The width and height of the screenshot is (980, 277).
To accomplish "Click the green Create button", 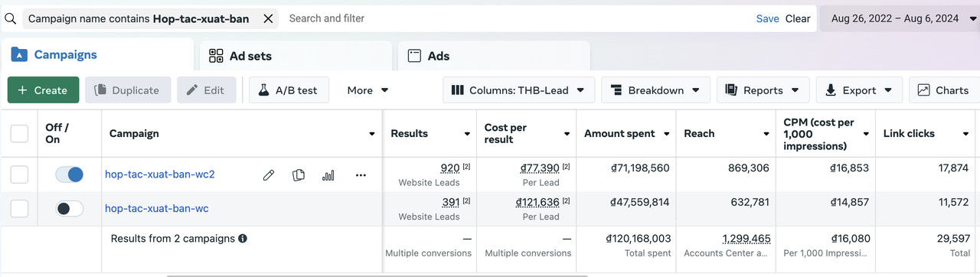I will point(43,90).
